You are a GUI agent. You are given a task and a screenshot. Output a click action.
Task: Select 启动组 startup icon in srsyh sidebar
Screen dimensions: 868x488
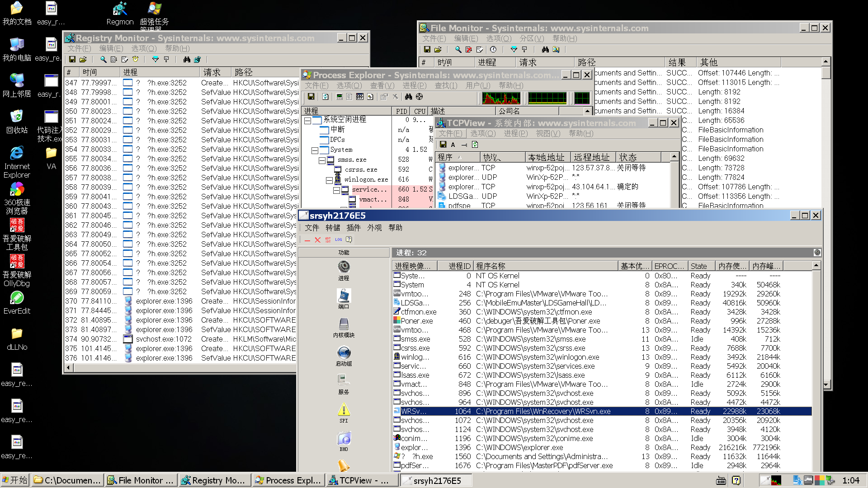[x=344, y=352]
